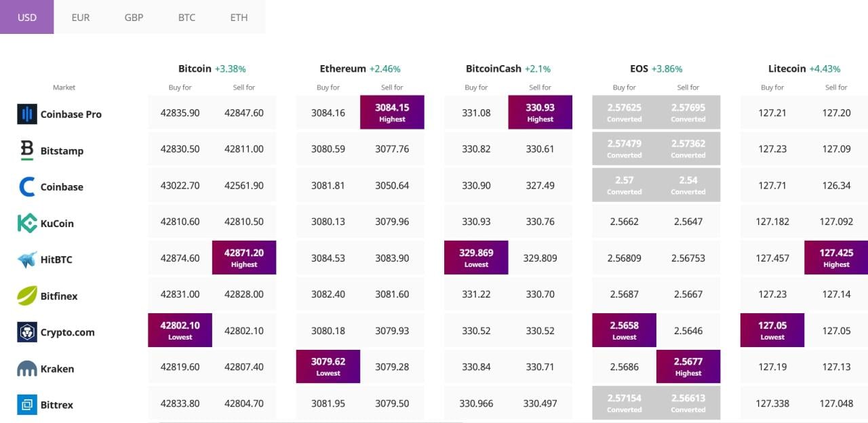Click the Kraken logo icon
Image resolution: width=868 pixels, height=423 pixels.
tap(27, 369)
